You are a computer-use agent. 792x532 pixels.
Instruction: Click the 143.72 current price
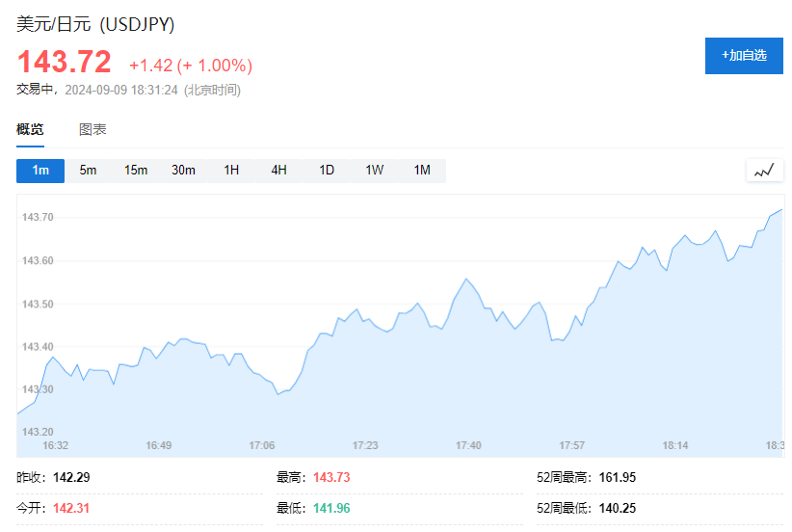pos(65,62)
